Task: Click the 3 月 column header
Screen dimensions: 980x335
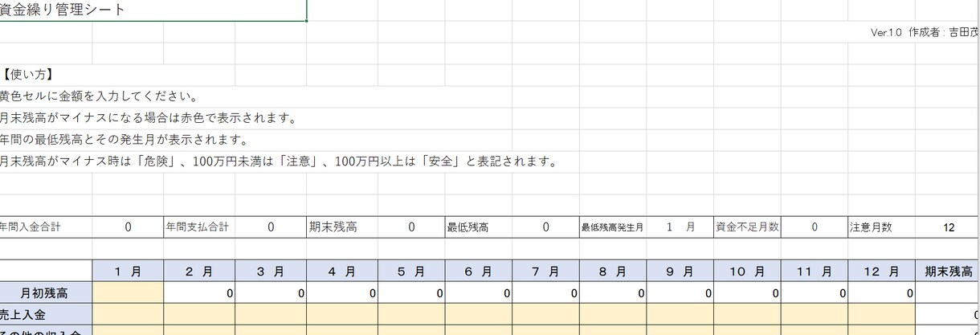Action: [x=271, y=271]
